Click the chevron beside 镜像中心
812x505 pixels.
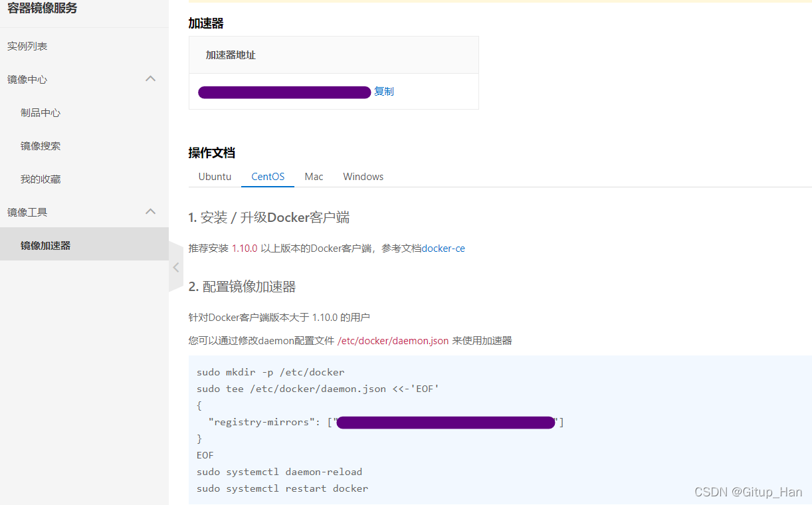click(151, 79)
